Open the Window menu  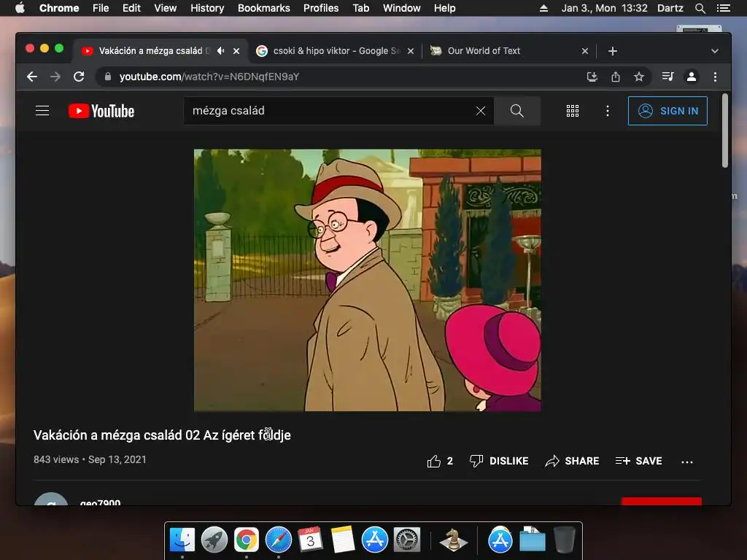pyautogui.click(x=402, y=8)
